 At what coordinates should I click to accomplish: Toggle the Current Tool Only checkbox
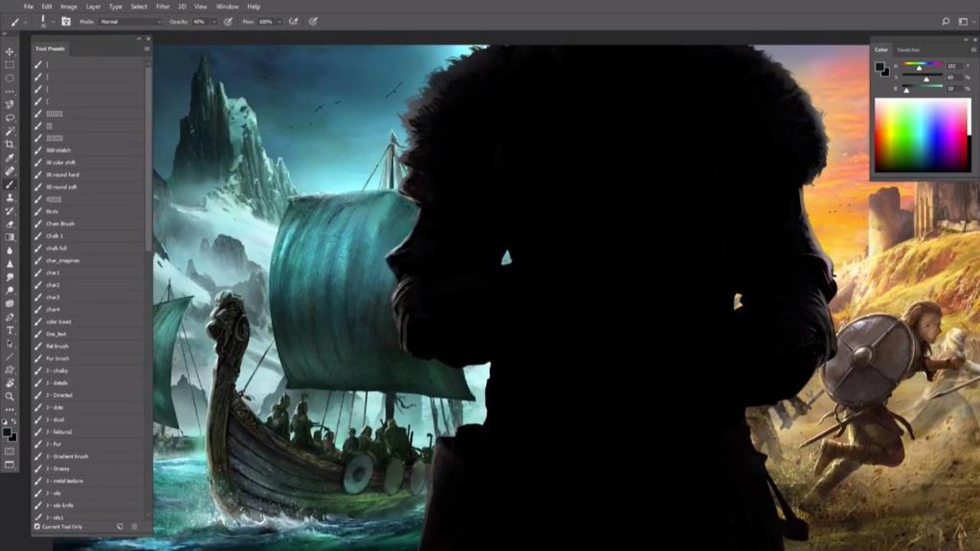click(35, 527)
